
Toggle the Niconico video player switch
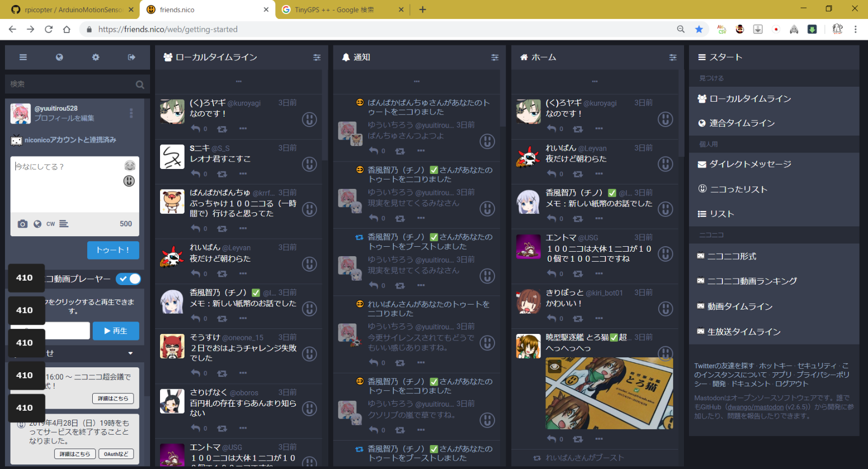pyautogui.click(x=129, y=279)
